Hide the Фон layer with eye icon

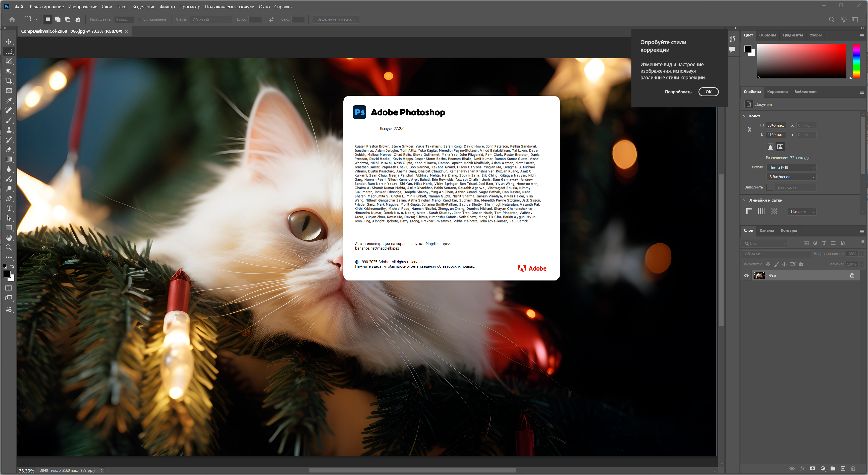[746, 275]
